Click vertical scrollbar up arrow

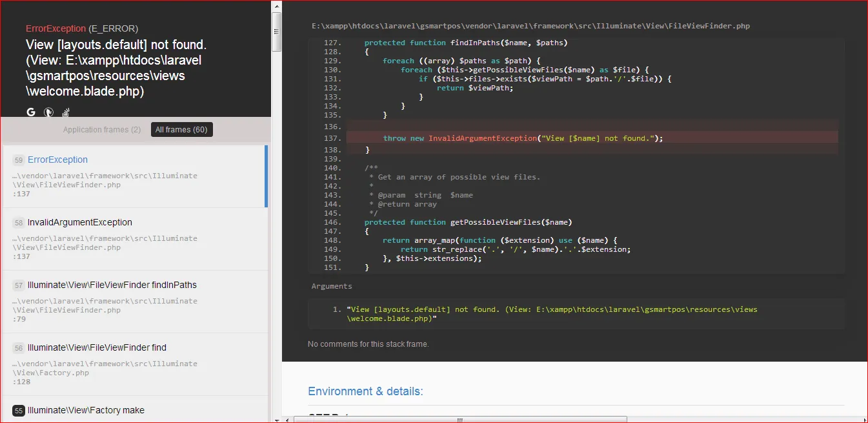click(x=276, y=6)
